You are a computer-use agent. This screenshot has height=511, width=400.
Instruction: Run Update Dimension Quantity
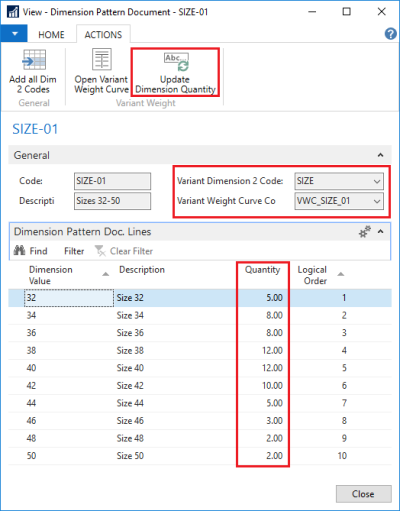175,72
